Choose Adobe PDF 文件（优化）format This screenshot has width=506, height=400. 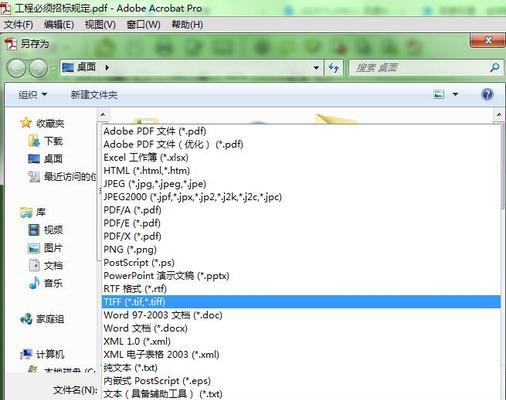click(x=301, y=144)
